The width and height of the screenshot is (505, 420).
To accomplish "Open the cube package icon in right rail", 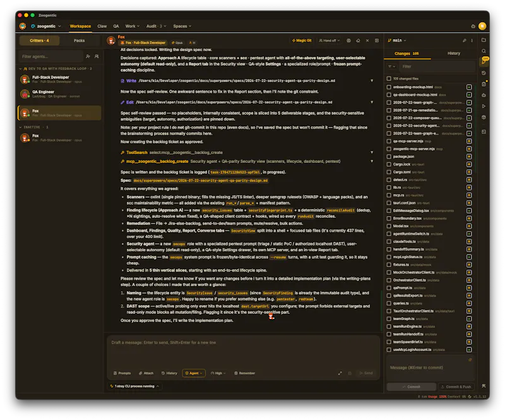I will pos(484,117).
